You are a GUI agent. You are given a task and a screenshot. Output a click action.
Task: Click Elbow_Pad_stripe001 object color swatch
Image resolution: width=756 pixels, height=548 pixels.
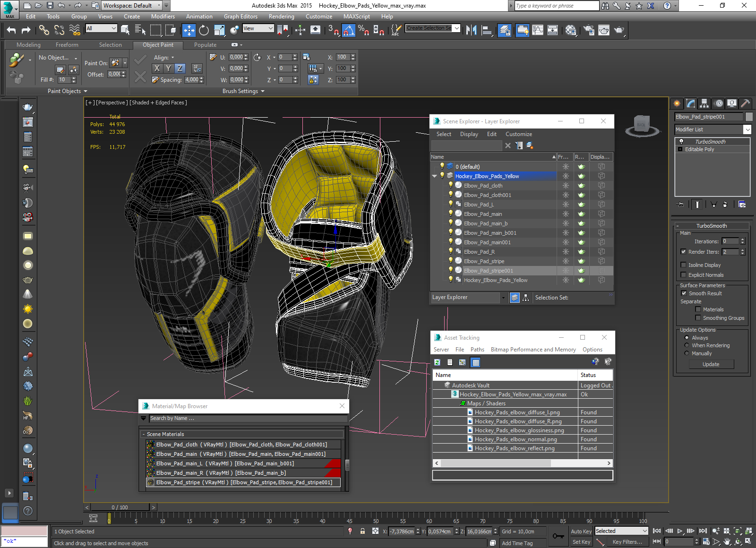749,117
